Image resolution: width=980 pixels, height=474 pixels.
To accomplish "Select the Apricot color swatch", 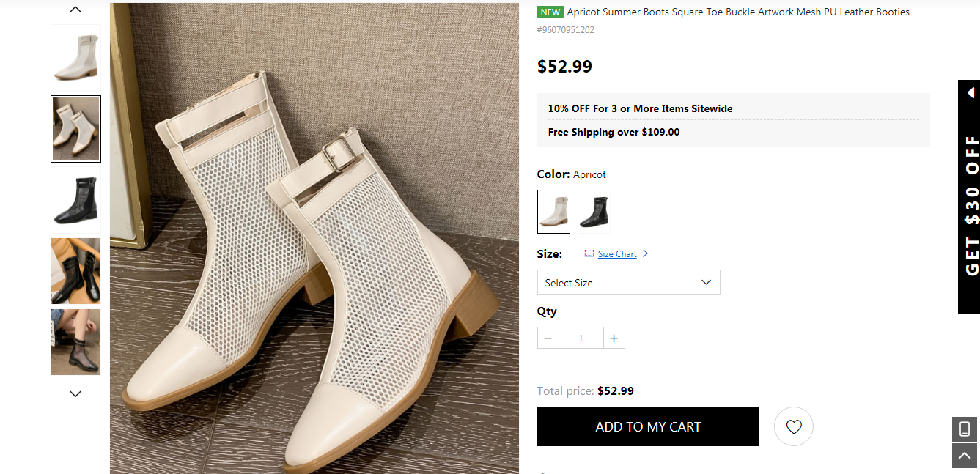I will (x=553, y=212).
